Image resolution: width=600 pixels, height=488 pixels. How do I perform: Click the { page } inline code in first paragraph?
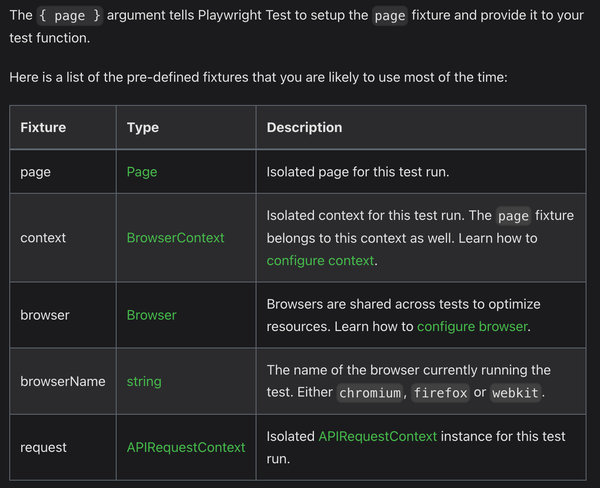click(x=70, y=16)
